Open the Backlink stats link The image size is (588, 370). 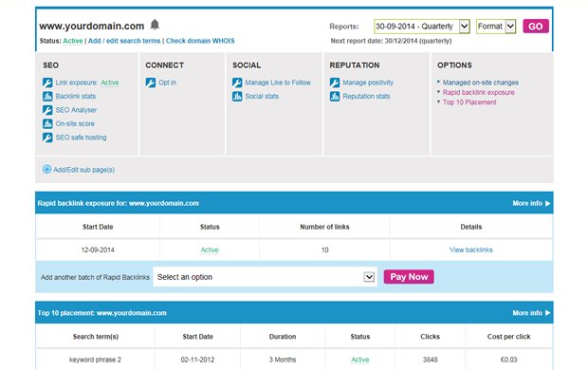[x=75, y=97]
